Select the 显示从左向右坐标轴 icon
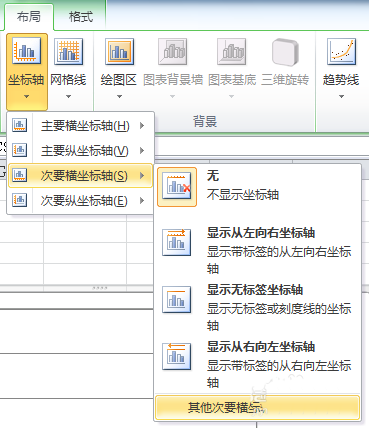This screenshot has width=369, height=428. tap(177, 242)
